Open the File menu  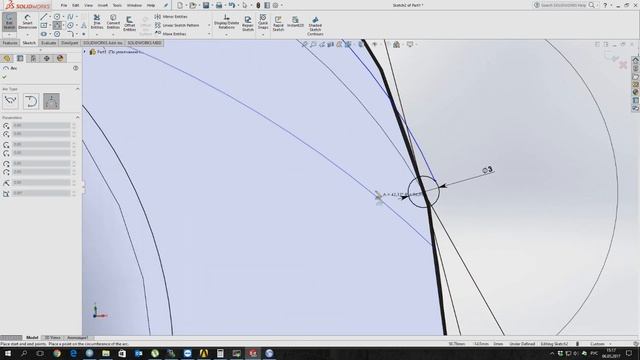pos(64,5)
